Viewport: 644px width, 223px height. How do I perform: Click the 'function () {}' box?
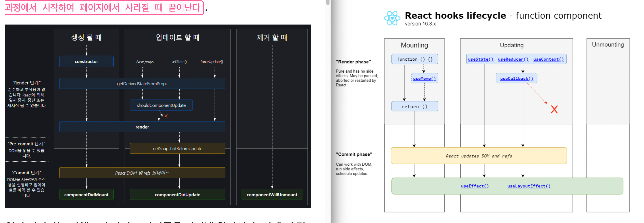414,59
